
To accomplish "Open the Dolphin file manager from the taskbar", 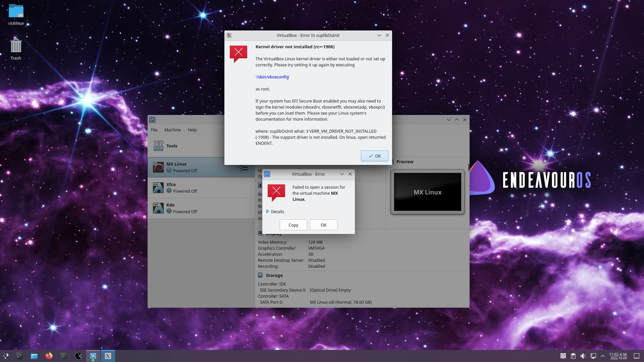I will click(x=34, y=356).
